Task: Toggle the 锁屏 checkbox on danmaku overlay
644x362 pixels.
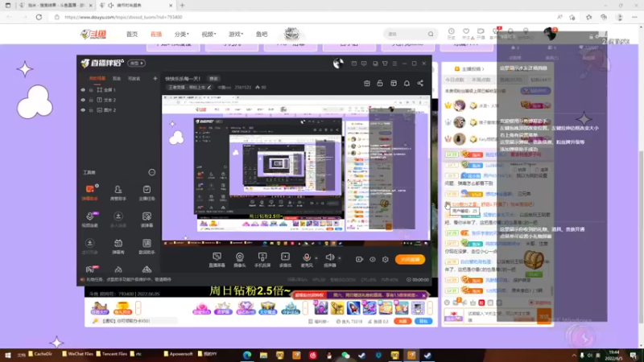Action: point(514,170)
